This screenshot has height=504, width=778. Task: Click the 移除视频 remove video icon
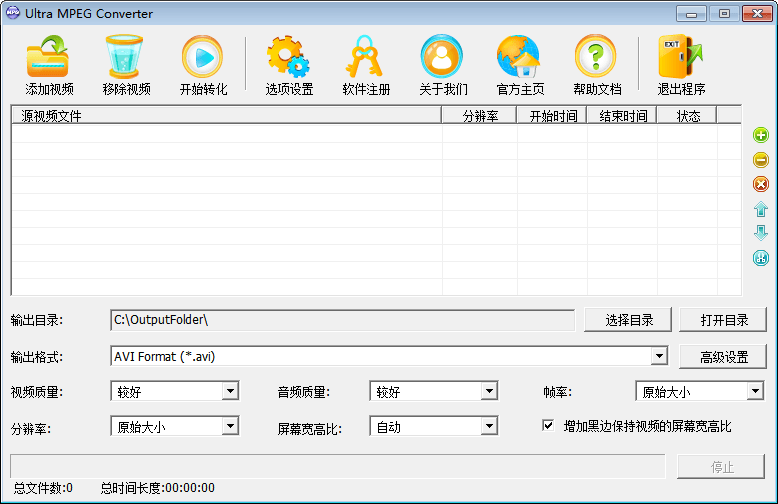(x=124, y=57)
